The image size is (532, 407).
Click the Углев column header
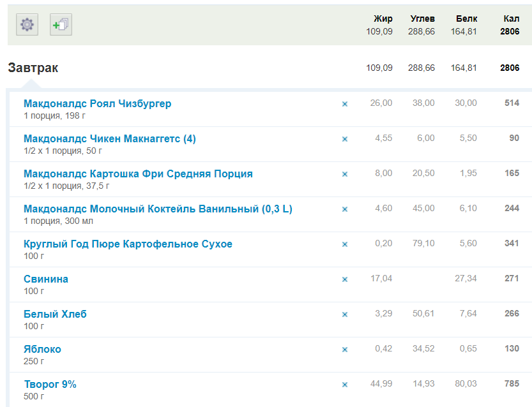tap(422, 18)
